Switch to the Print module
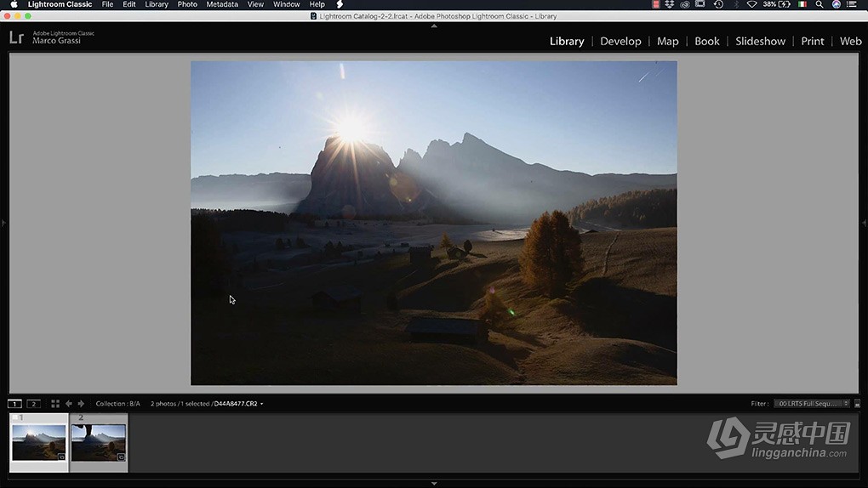Viewport: 868px width, 488px height. (x=812, y=42)
